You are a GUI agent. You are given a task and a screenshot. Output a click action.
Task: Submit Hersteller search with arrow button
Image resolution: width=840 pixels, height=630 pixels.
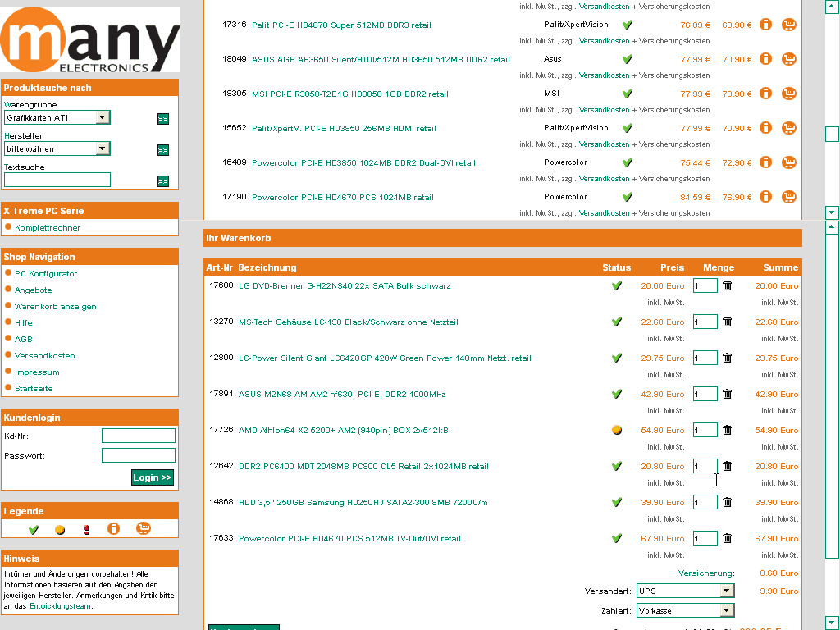(x=163, y=150)
